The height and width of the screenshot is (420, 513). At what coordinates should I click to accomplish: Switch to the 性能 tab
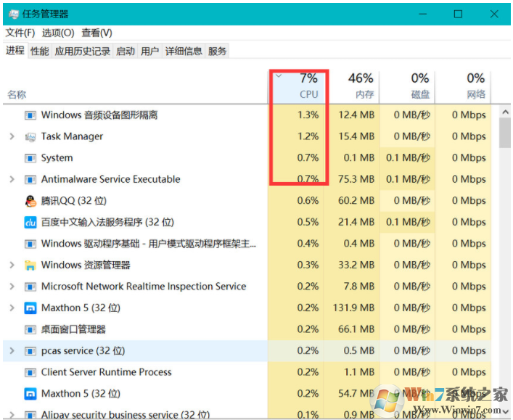tap(40, 51)
